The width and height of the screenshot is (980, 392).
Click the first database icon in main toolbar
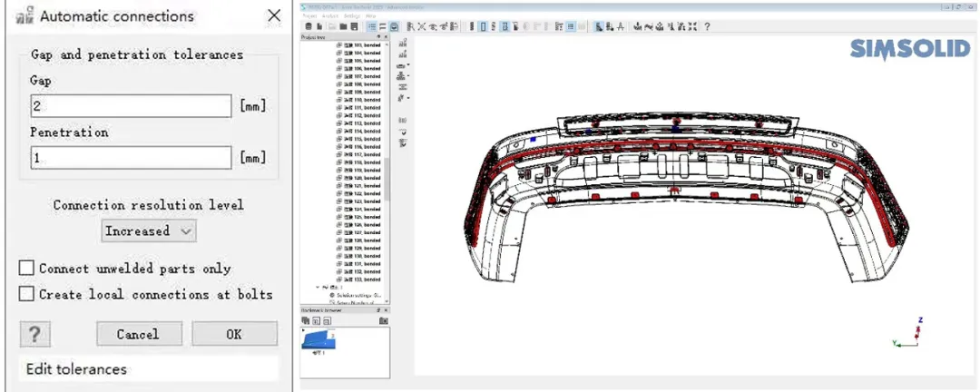[x=306, y=27]
